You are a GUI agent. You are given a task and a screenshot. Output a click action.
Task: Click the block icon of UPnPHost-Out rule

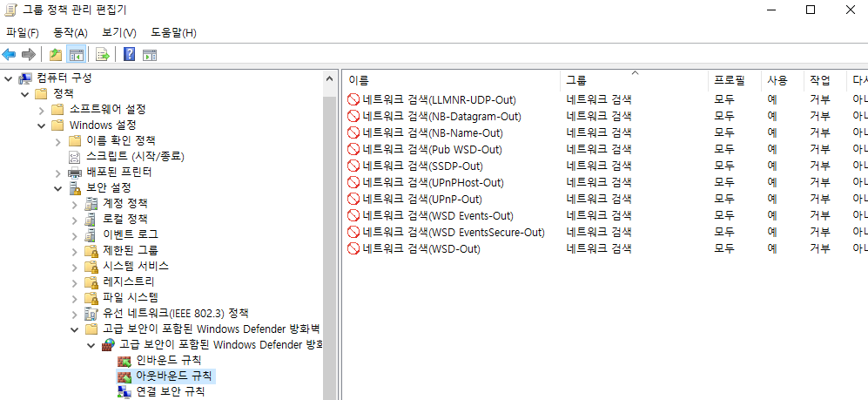pyautogui.click(x=353, y=182)
